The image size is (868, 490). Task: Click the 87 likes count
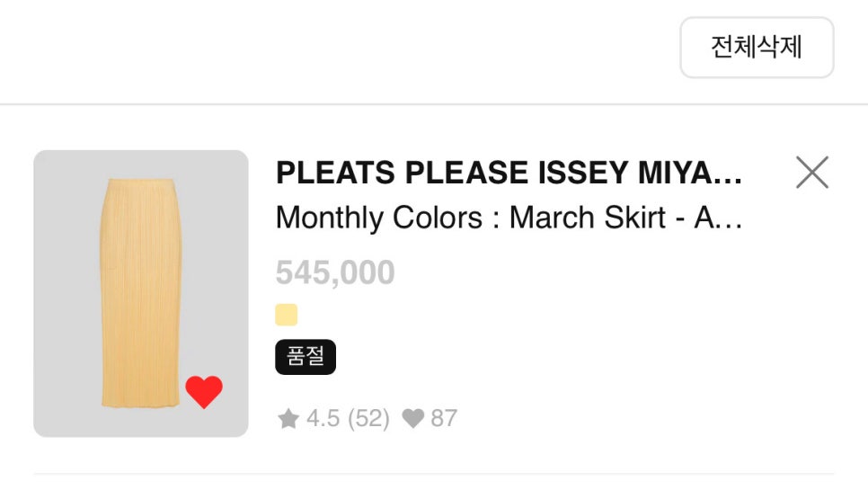click(444, 419)
